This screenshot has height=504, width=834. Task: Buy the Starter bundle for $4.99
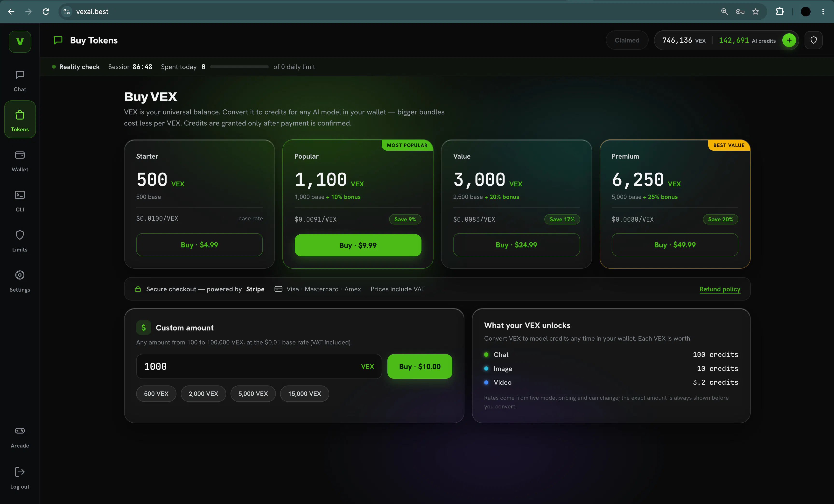pos(199,245)
